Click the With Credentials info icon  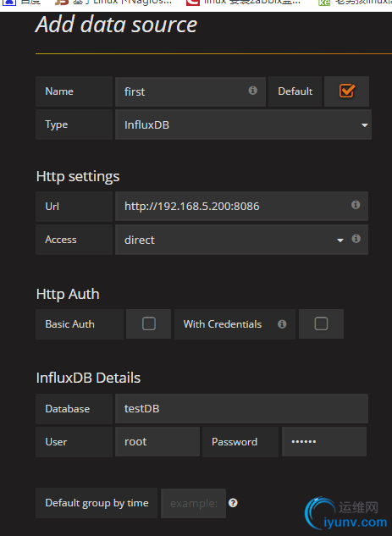point(282,324)
